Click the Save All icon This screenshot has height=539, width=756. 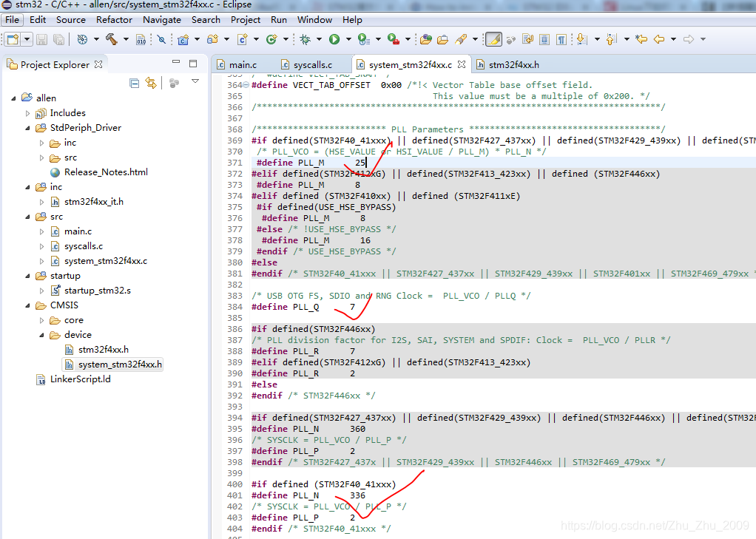pos(59,39)
